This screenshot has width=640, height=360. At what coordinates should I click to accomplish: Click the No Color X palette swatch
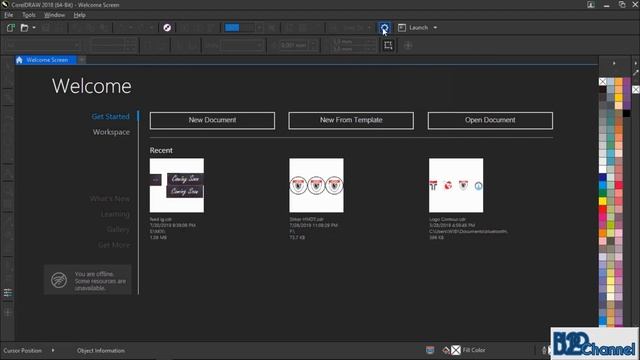click(x=602, y=82)
